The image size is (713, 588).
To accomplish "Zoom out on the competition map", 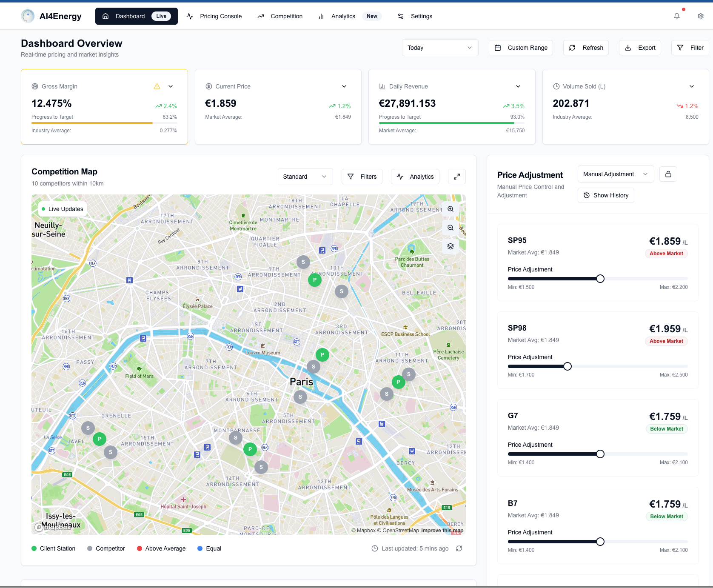I will click(x=451, y=228).
